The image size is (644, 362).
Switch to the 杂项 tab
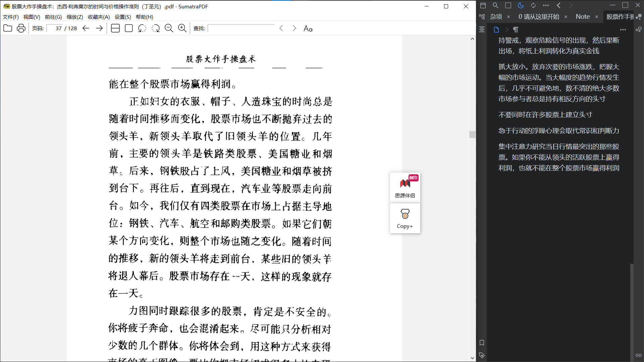[495, 16]
